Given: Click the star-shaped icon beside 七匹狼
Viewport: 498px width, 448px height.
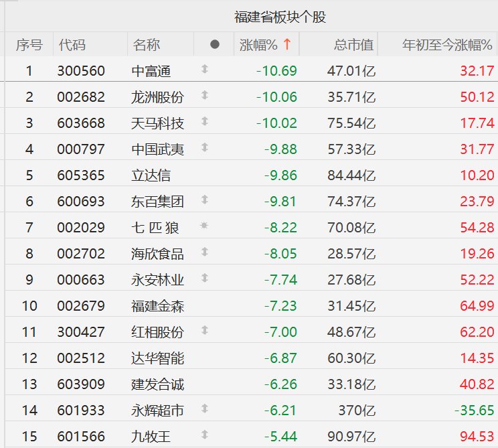Looking at the screenshot, I should [205, 226].
